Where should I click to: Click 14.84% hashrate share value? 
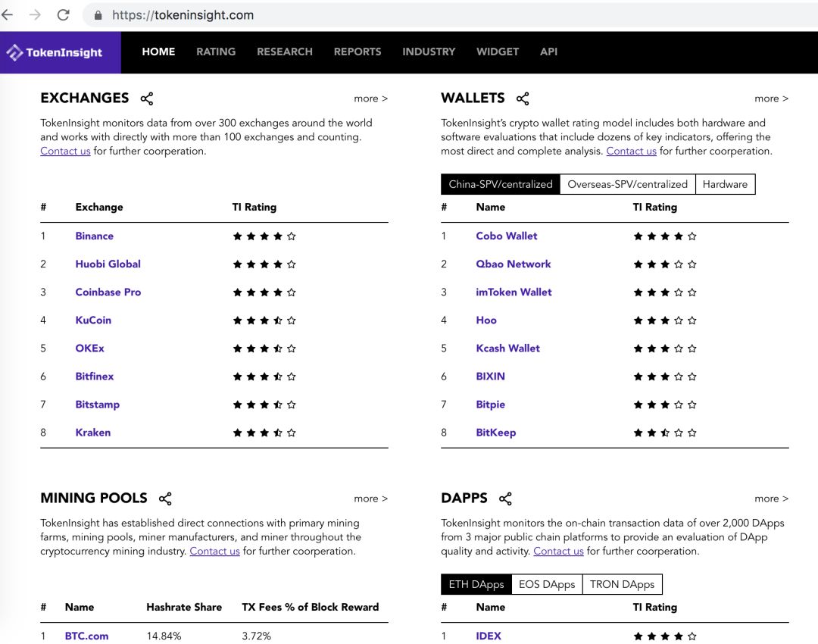[164, 636]
